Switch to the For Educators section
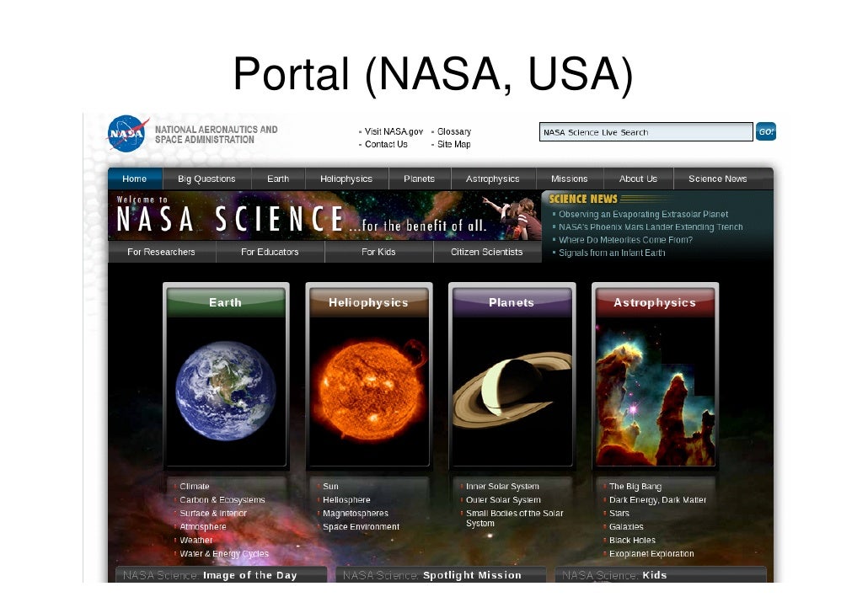868x613 pixels. [270, 252]
